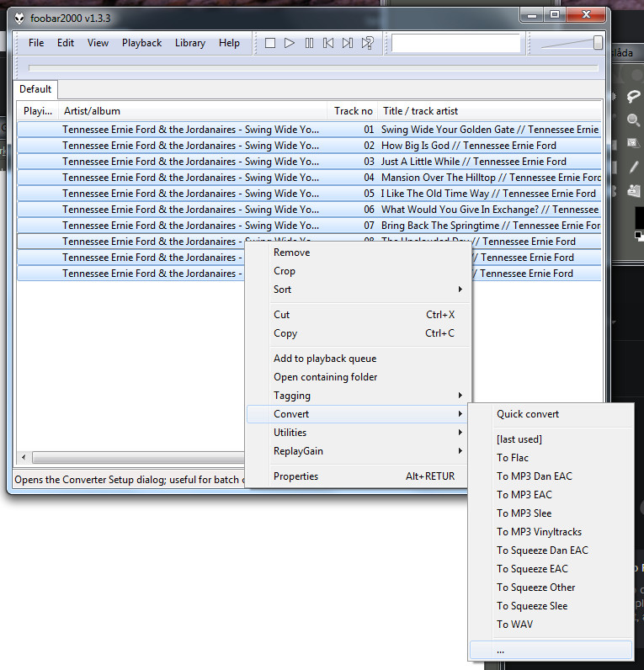Viewport: 644px width, 670px height.
Task: Click the horizontal scrollbar track of the playlist
Action: click(x=139, y=458)
